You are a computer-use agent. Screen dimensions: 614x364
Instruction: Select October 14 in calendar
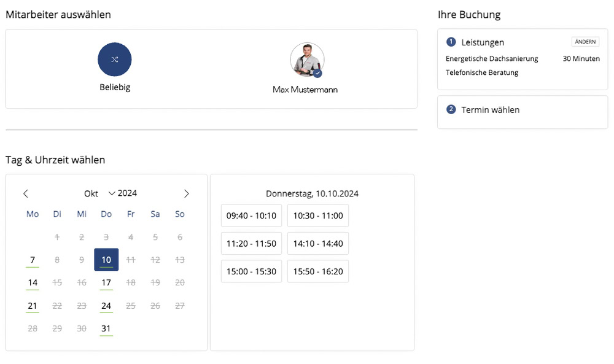(x=33, y=282)
